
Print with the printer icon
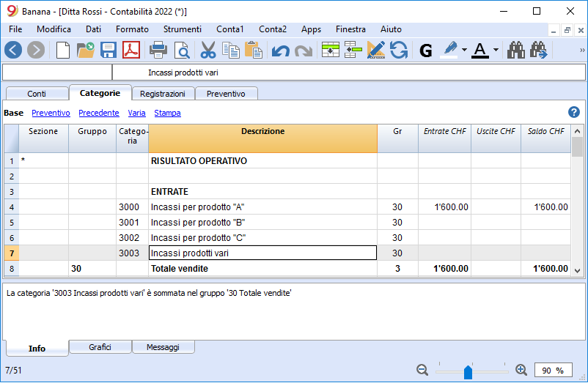click(x=158, y=50)
